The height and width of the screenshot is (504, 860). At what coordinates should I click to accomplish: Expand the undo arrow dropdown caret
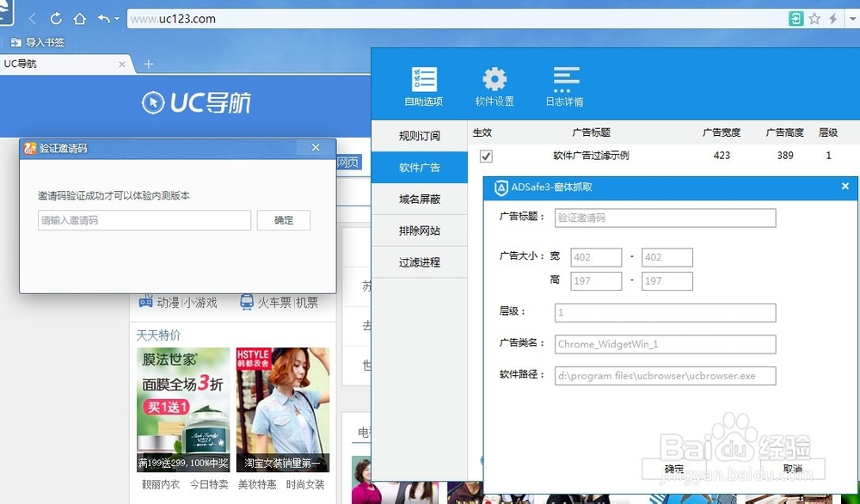[117, 19]
